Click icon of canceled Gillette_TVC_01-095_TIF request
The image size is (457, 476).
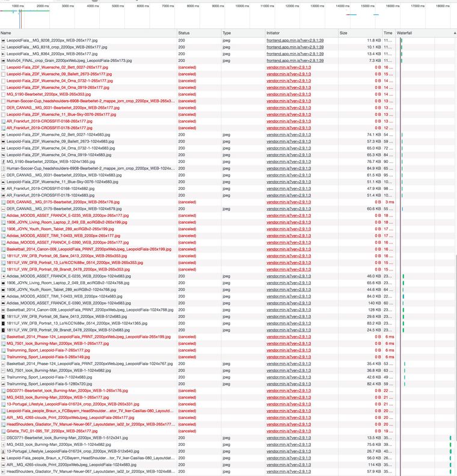click(3, 431)
